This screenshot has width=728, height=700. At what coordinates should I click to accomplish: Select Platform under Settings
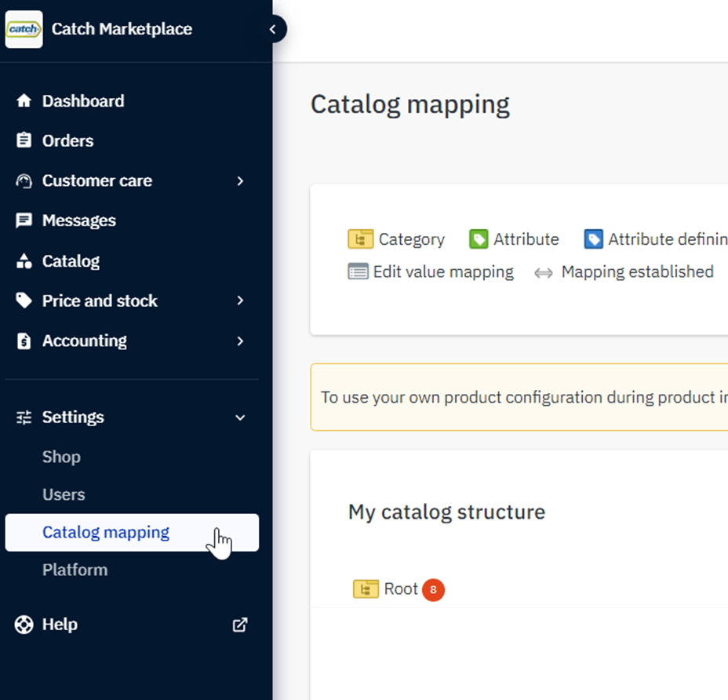75,570
